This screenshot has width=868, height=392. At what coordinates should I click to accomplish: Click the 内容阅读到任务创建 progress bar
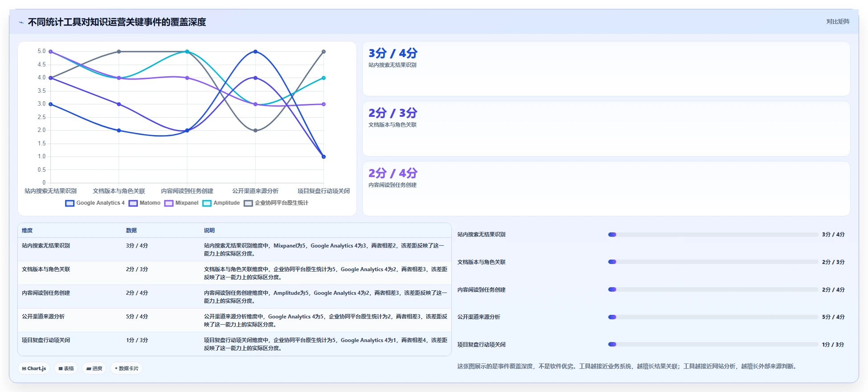click(x=713, y=289)
